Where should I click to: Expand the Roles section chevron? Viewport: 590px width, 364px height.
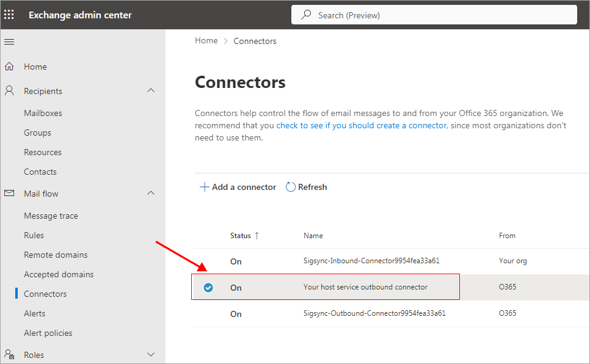[151, 354]
